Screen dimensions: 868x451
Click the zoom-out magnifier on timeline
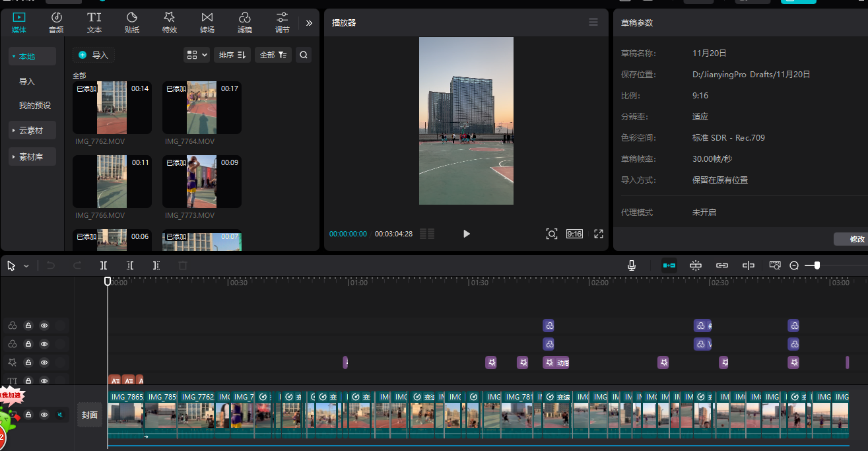point(794,265)
